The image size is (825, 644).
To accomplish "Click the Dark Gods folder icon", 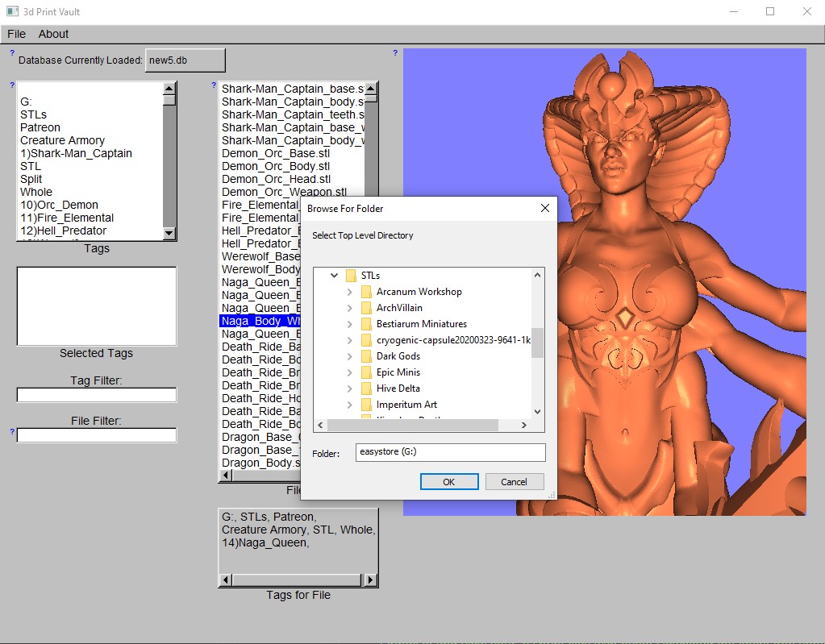I will pyautogui.click(x=366, y=356).
